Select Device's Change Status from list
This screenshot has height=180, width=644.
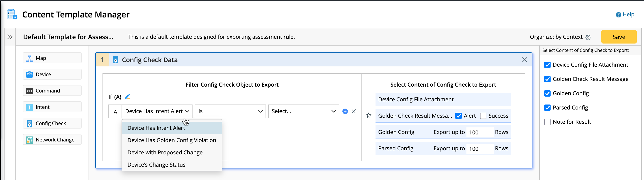tap(156, 165)
